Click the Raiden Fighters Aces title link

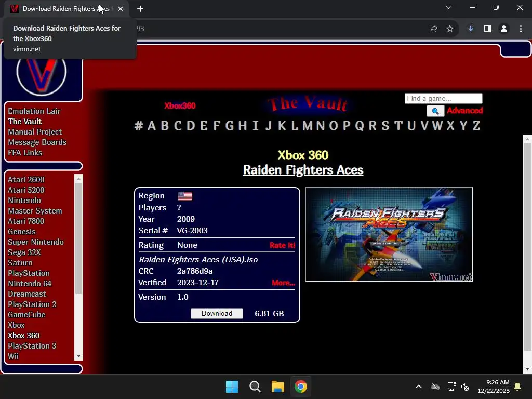[303, 170]
